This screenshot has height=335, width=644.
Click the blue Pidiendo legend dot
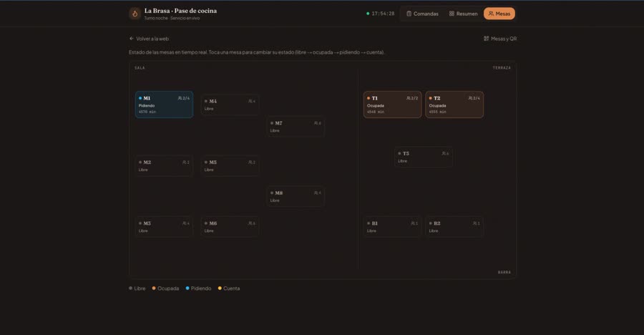pos(187,288)
